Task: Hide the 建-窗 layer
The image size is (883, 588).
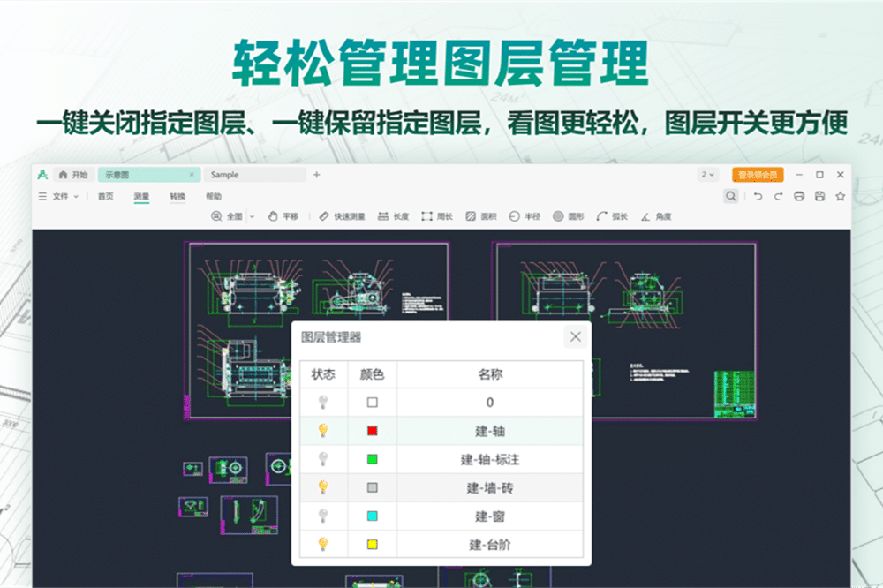Action: (325, 516)
